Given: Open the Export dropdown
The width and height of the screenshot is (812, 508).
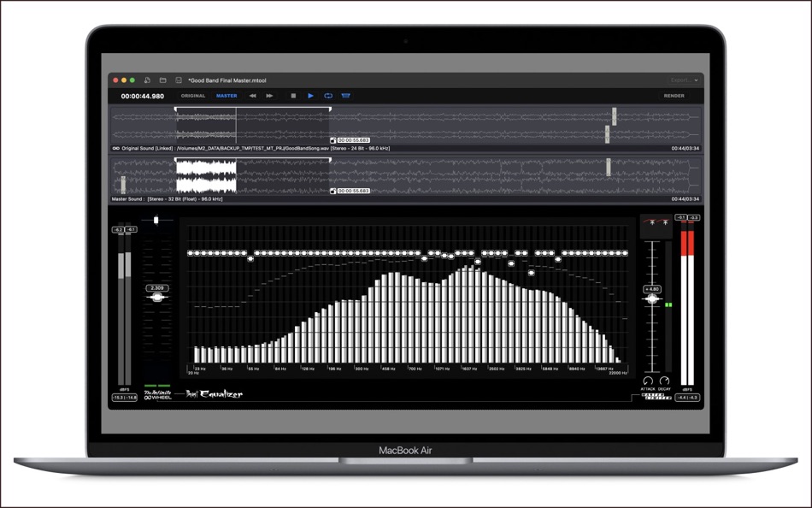Looking at the screenshot, I should pyautogui.click(x=684, y=80).
